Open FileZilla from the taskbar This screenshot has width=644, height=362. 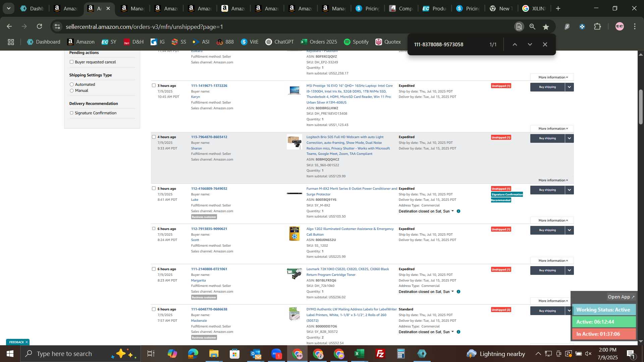coord(380,354)
